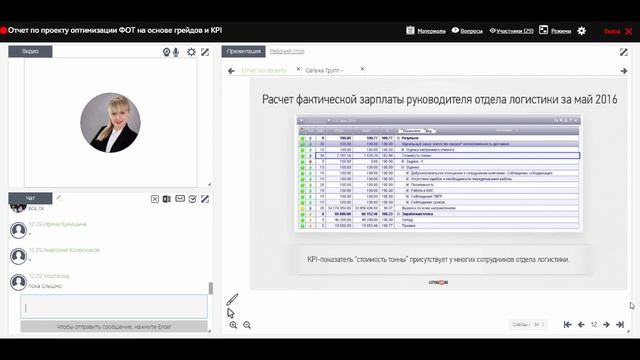
Task: Zoom in on the slide
Action: click(233, 325)
